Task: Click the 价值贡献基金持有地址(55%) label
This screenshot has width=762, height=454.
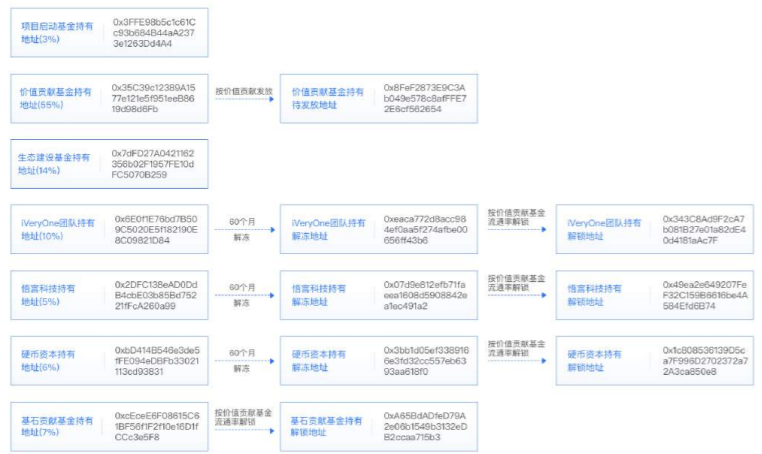Action: [x=55, y=98]
